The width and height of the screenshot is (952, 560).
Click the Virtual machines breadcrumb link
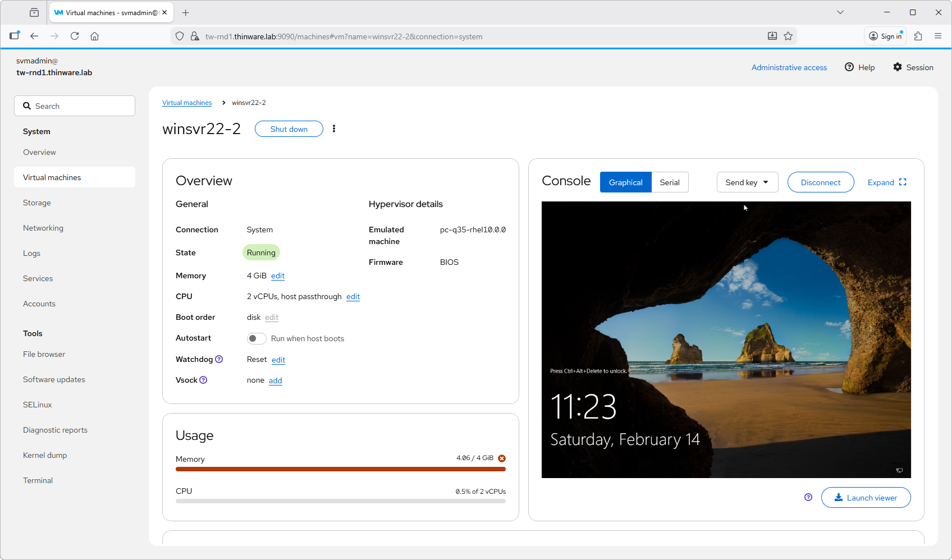click(187, 103)
